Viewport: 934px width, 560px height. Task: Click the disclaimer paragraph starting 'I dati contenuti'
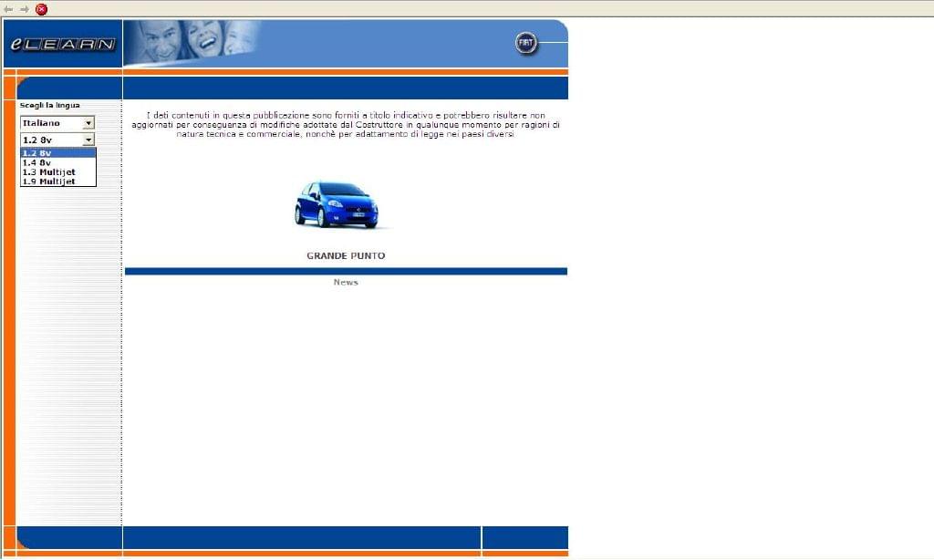pos(346,125)
